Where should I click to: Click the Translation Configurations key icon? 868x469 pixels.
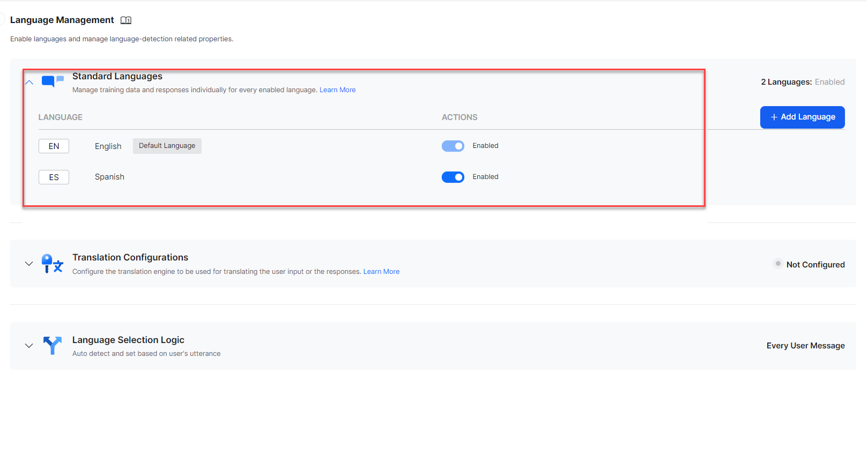pyautogui.click(x=53, y=264)
